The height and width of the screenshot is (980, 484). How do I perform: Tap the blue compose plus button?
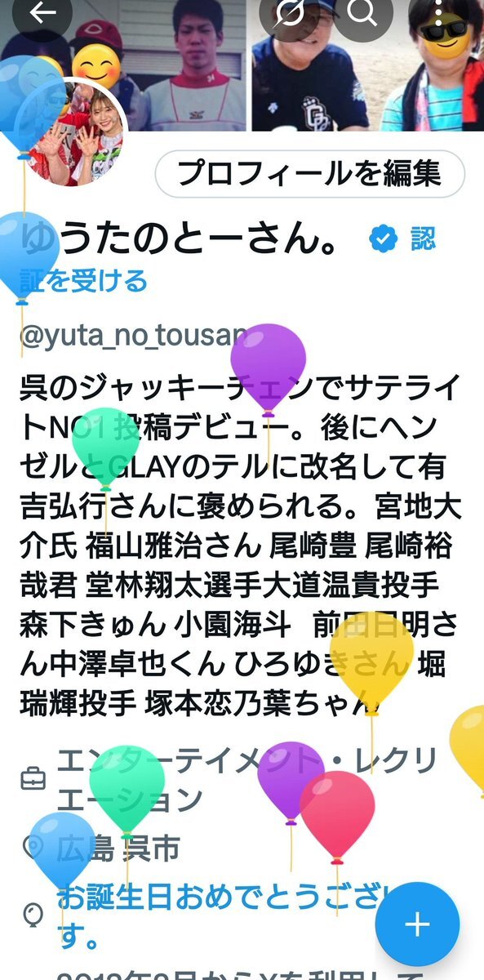pyautogui.click(x=417, y=924)
